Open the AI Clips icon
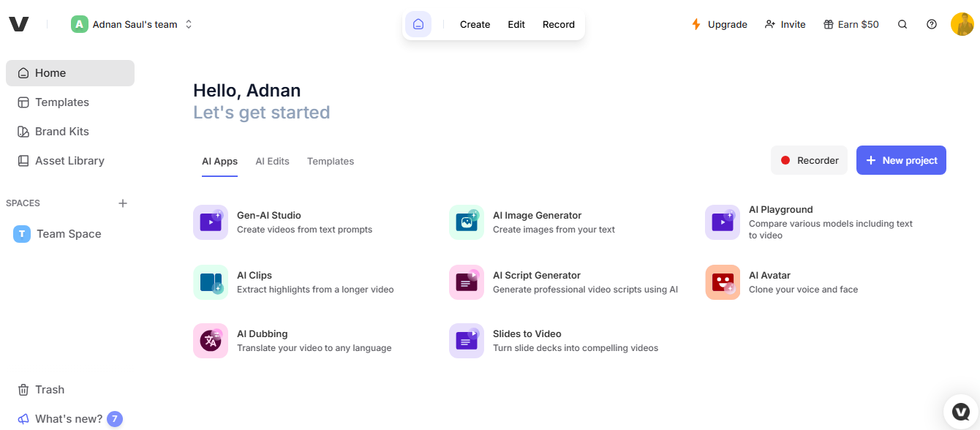The height and width of the screenshot is (430, 980). [211, 282]
